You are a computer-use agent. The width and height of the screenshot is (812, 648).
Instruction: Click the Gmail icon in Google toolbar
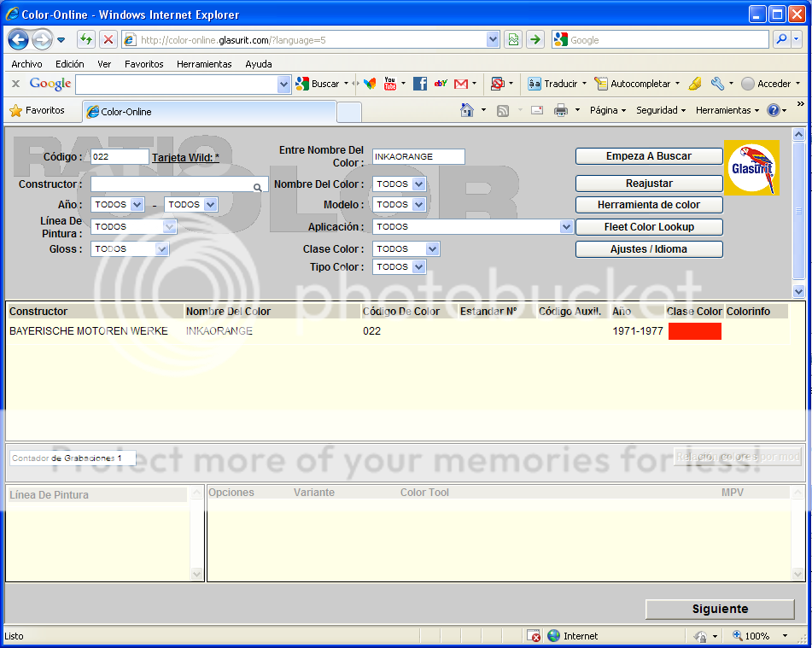[x=461, y=84]
